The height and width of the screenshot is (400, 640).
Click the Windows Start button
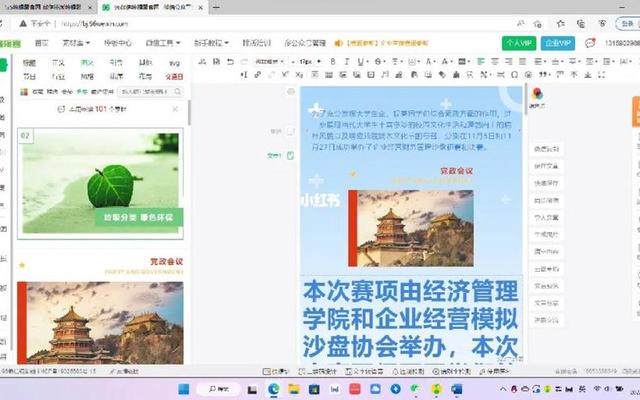[184, 389]
